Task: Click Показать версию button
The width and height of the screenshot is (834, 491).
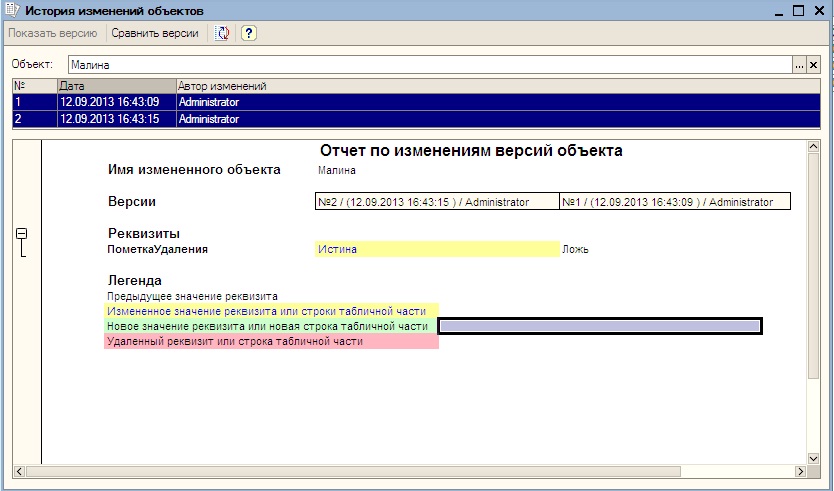Action: pos(52,33)
